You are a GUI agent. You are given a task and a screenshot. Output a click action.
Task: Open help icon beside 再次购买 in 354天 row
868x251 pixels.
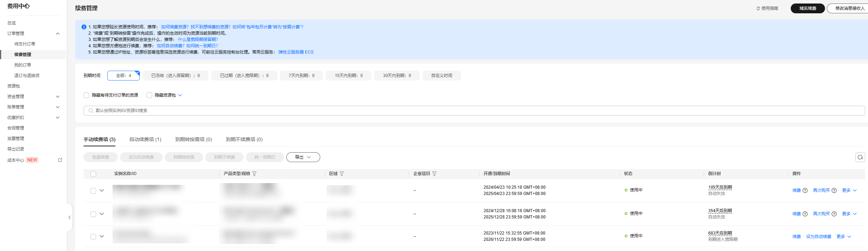pyautogui.click(x=834, y=214)
